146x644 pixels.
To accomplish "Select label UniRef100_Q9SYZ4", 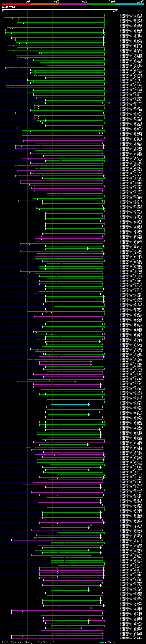I will 131,42.
